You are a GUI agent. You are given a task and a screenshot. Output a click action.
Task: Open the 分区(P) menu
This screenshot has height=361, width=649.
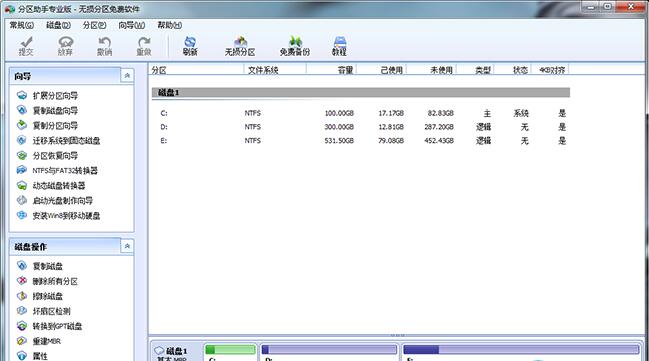(94, 25)
